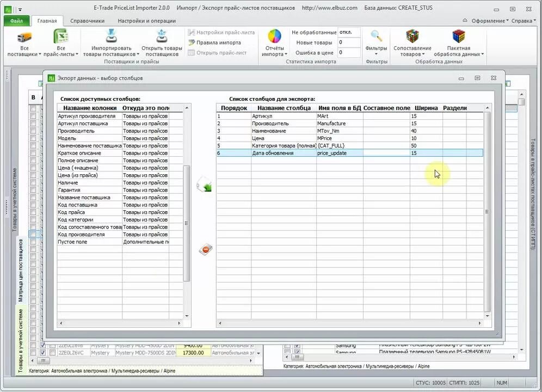Switch to the Справочники ribbon tab

(87, 21)
